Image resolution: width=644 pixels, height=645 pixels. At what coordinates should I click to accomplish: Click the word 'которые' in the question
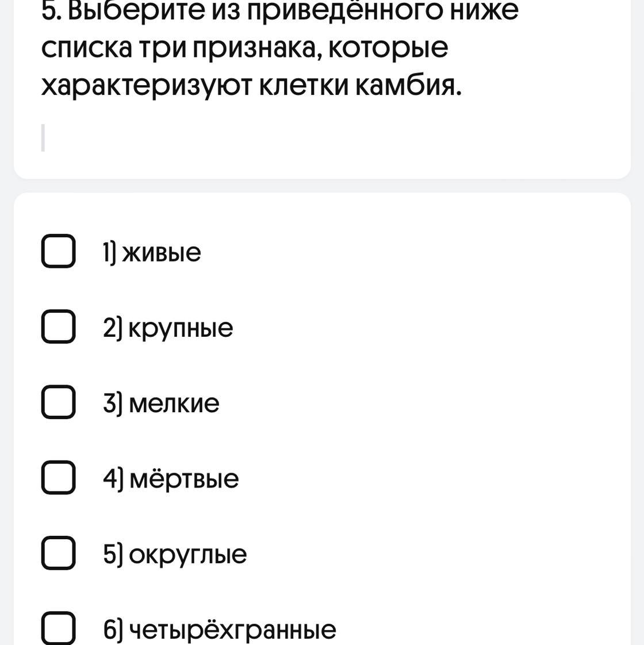[x=389, y=49]
